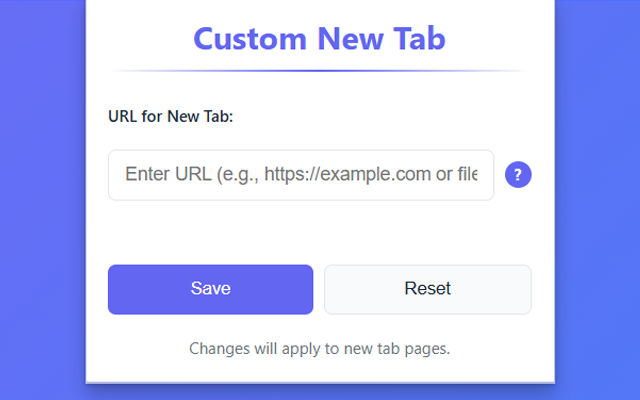Show help for accepted URL formats
Image resolution: width=640 pixels, height=400 pixels.
[518, 175]
